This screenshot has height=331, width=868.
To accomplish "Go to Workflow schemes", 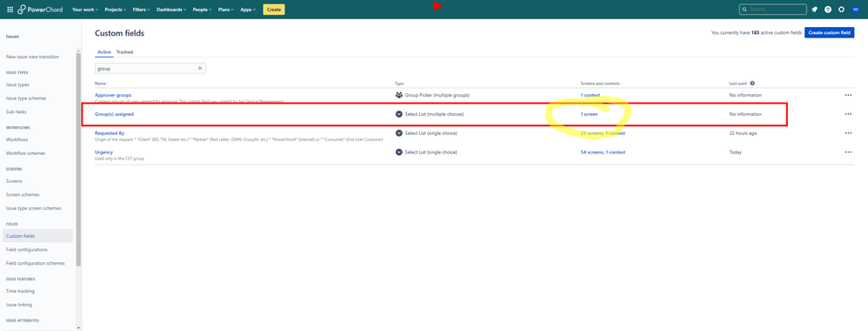I will tap(25, 153).
